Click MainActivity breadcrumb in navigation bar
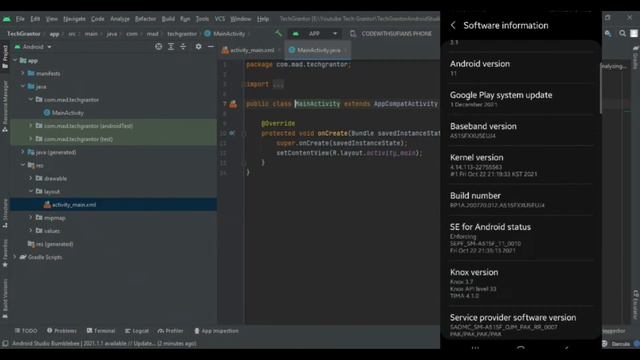This screenshot has height=360, width=640. tap(224, 34)
